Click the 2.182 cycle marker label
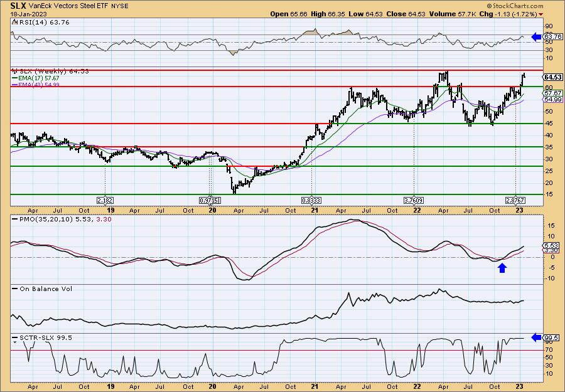Screen dimensions: 565x392 point(105,200)
